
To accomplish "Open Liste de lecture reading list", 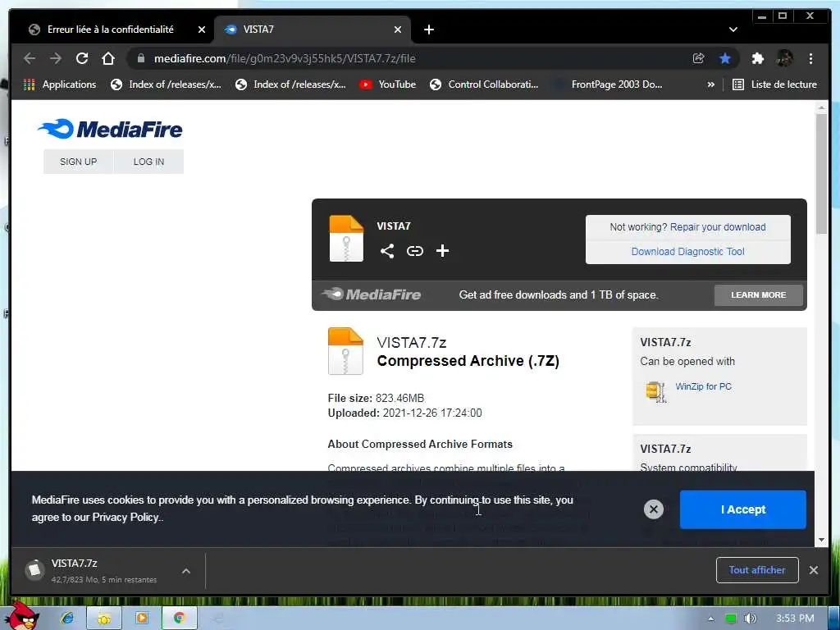I will click(x=774, y=84).
